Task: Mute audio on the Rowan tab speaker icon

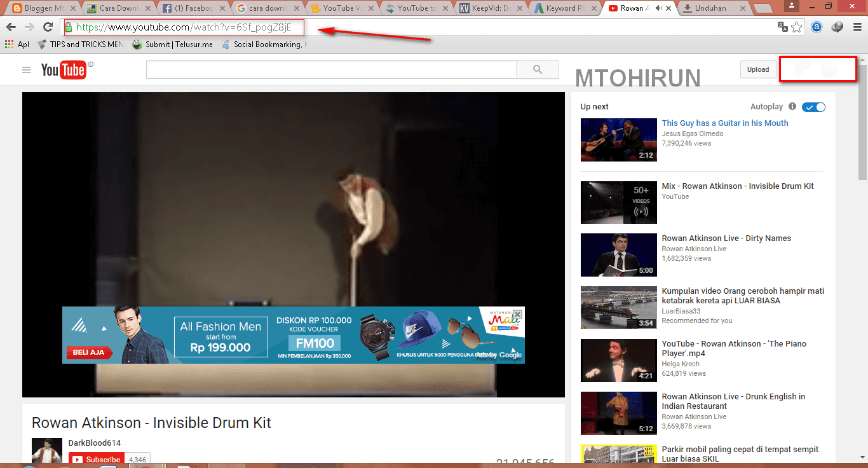Action: (x=660, y=8)
